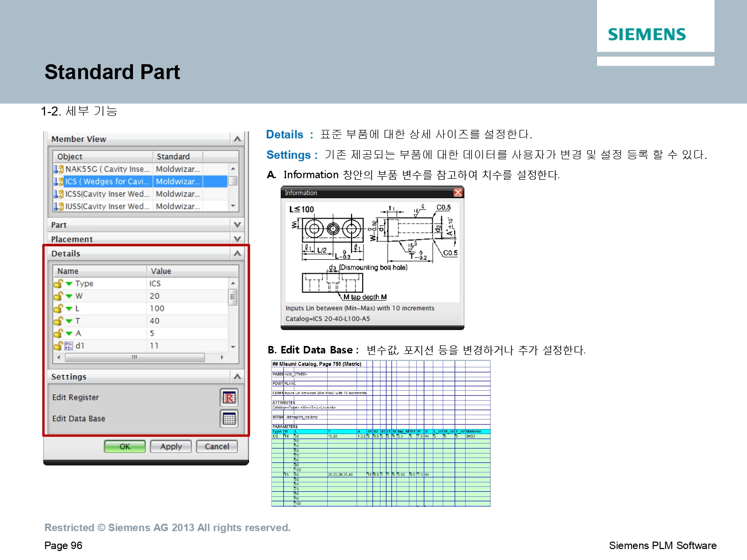Viewport: 747px width, 560px height.
Task: Click the Standard column header
Action: 178,156
